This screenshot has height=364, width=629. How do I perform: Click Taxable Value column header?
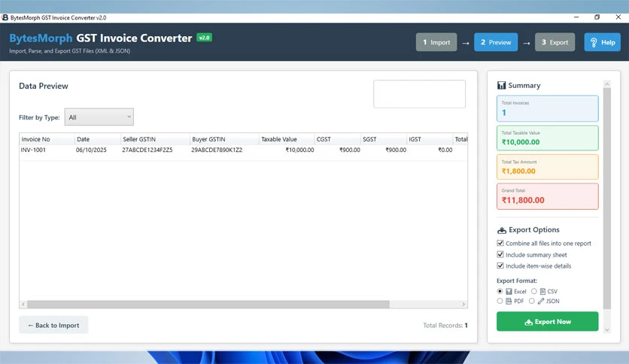(287, 139)
